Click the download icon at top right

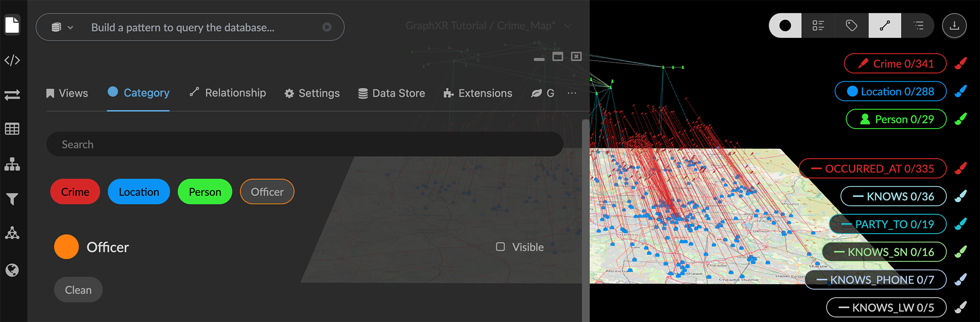954,26
